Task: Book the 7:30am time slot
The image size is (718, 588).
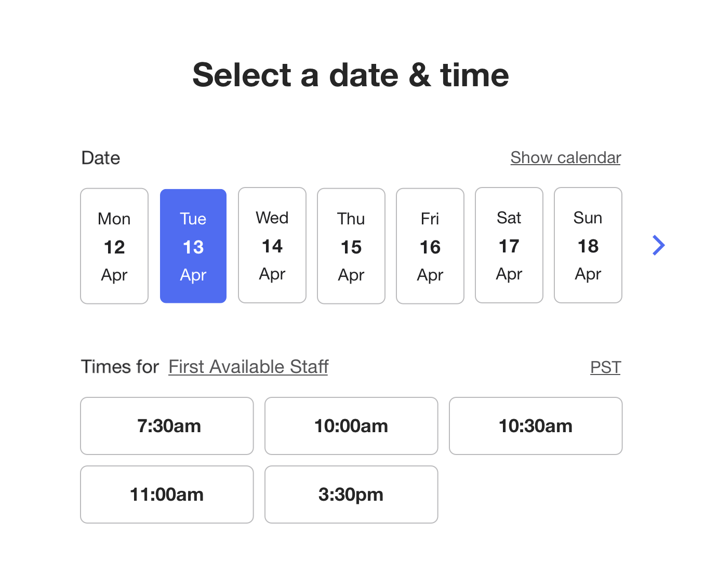Action: click(167, 426)
